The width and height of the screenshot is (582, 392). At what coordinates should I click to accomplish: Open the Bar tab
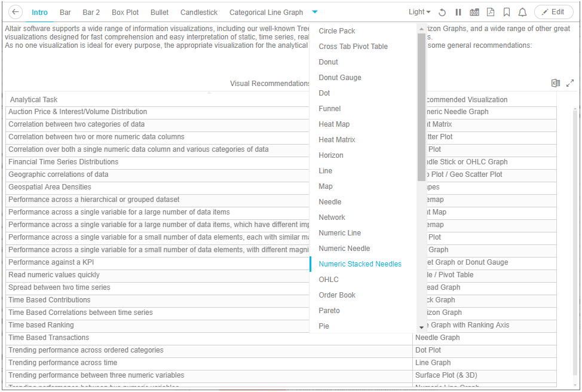65,12
